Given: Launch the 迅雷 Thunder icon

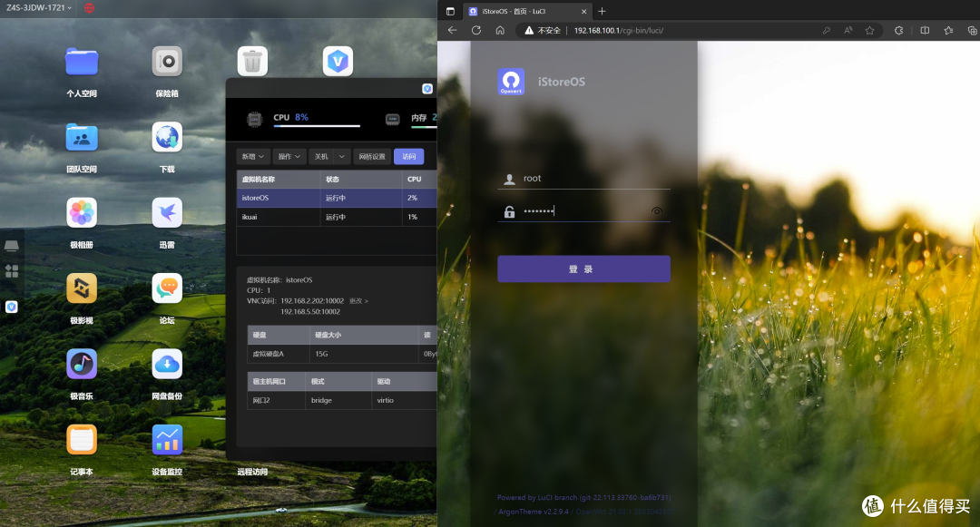Looking at the screenshot, I should (x=167, y=213).
